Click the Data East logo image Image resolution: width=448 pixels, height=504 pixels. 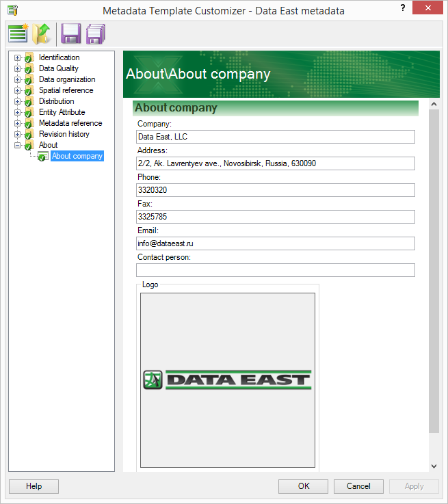pyautogui.click(x=228, y=380)
